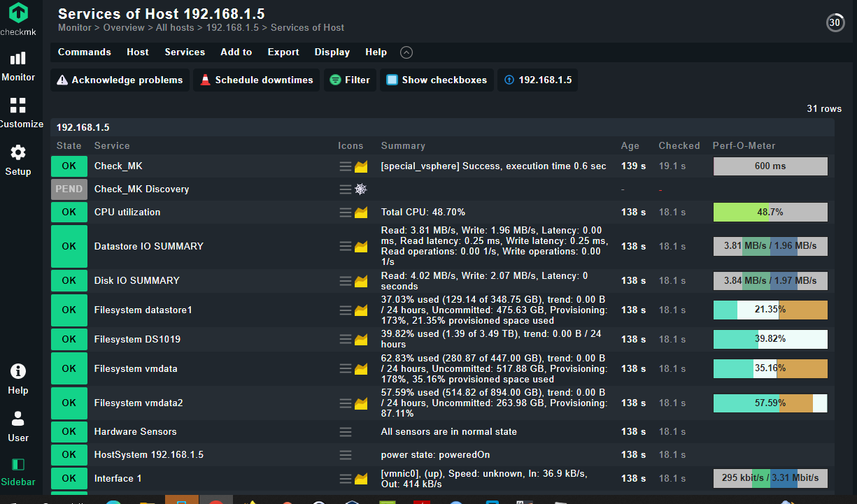Viewport: 857px width, 504px height.
Task: Open graph icon for Disk IO SUMMARY
Action: click(x=361, y=281)
